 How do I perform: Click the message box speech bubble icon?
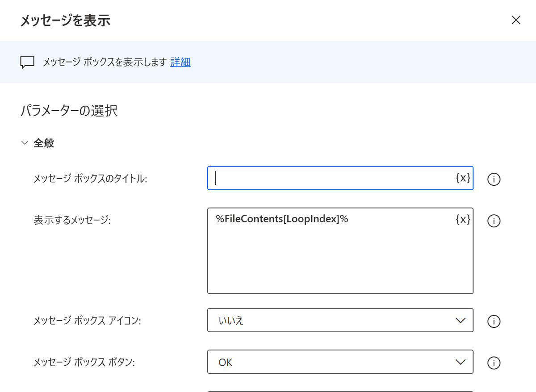(27, 63)
